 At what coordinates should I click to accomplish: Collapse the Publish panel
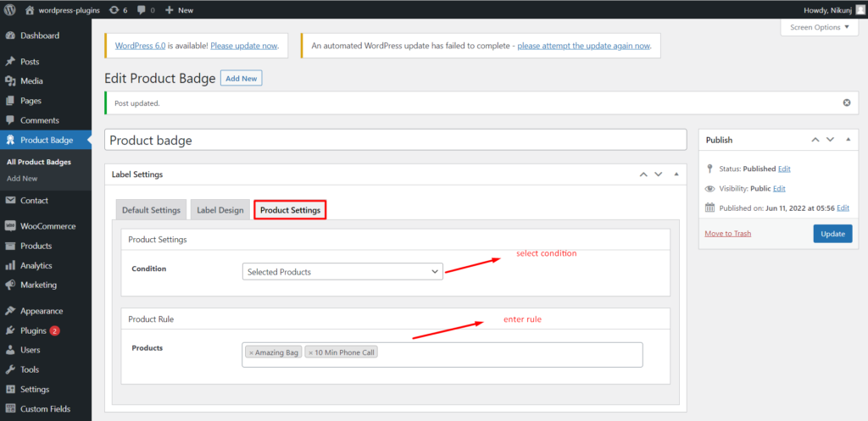848,140
